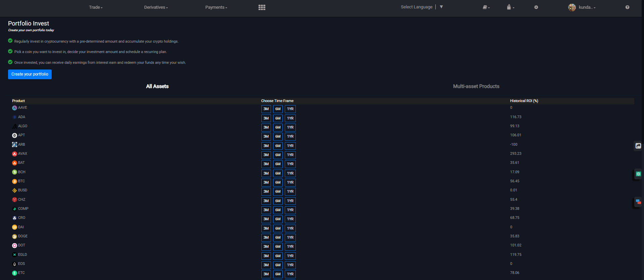The height and width of the screenshot is (280, 644).
Task: Select 3M time frame for AAVE
Action: pos(266,109)
